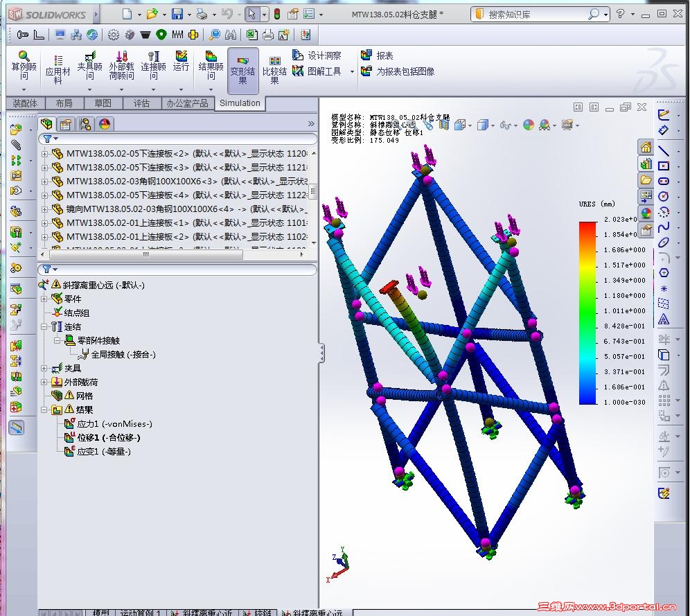The height and width of the screenshot is (616, 690).
Task: Select 位移1 (-合位移-) result plot
Action: pos(108,438)
